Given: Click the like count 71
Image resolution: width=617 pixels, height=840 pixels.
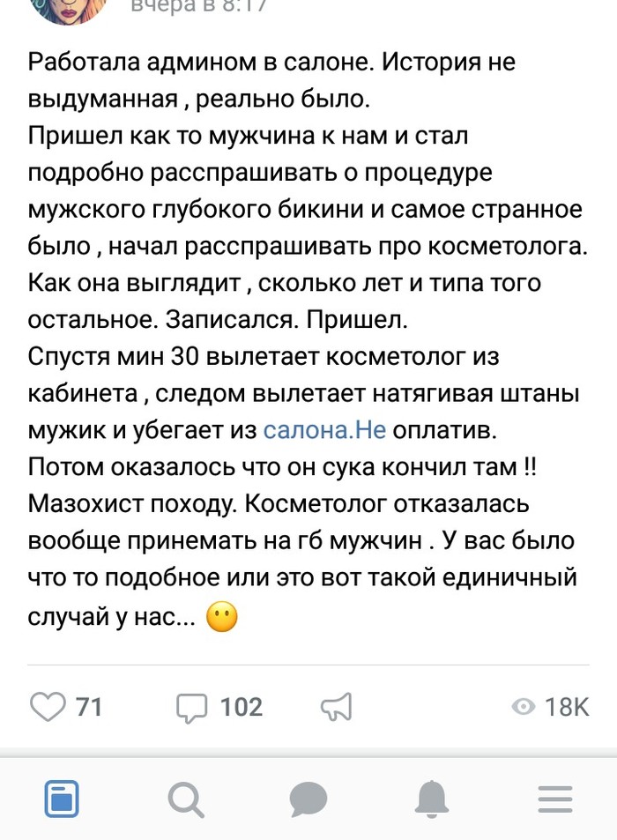Looking at the screenshot, I should click(x=89, y=707).
